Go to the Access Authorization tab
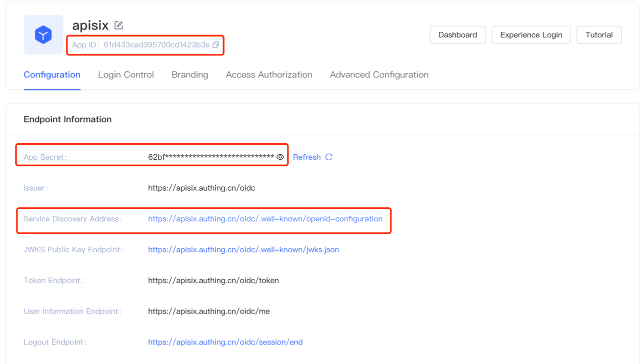640x364 pixels. tap(269, 75)
